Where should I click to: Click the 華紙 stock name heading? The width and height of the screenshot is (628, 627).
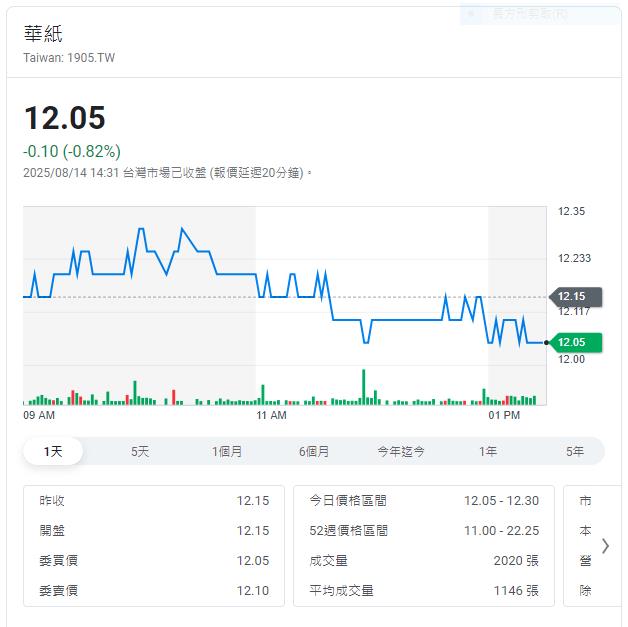click(x=43, y=33)
